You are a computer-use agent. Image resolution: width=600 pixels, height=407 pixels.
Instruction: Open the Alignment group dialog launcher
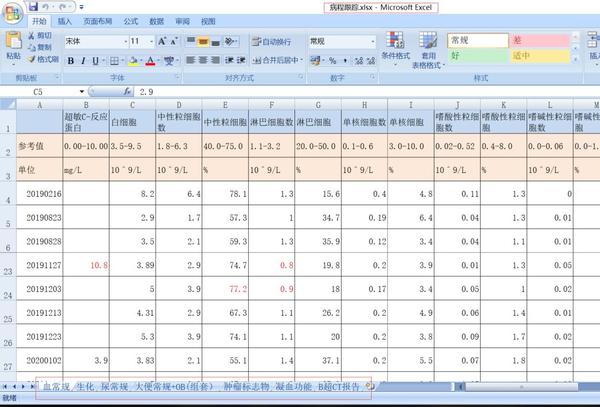(301, 77)
